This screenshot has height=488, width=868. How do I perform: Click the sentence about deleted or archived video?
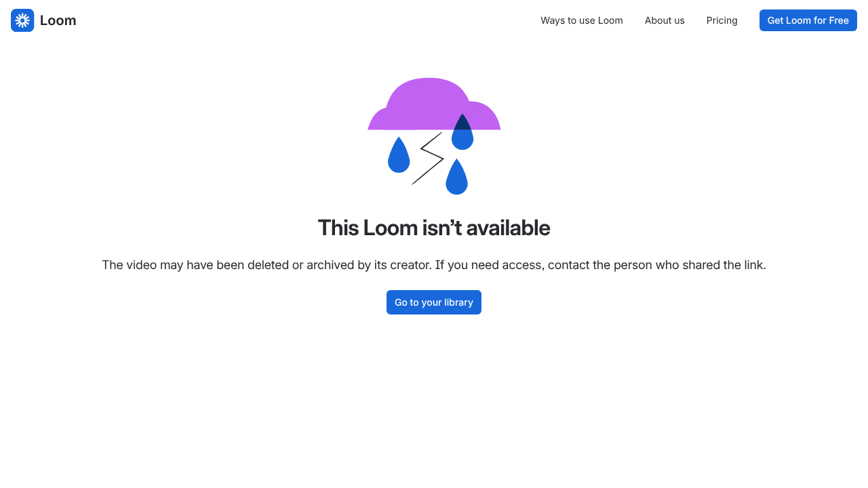[267, 265]
